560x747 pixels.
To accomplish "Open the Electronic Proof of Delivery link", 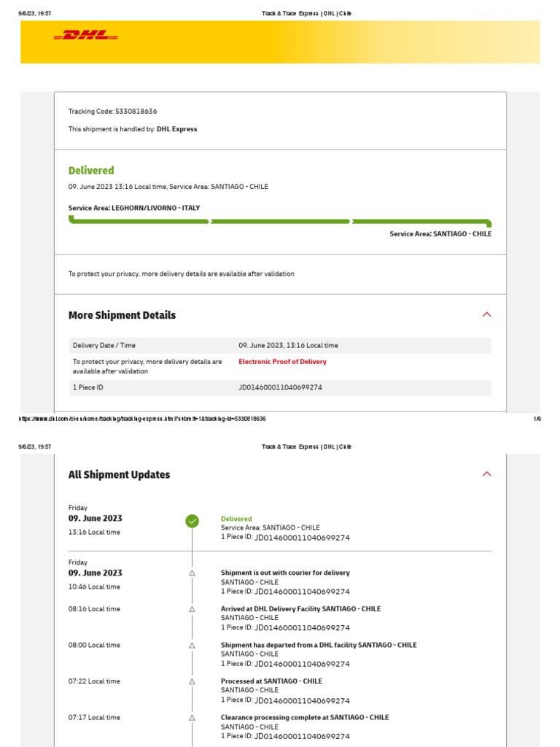I will [x=282, y=362].
